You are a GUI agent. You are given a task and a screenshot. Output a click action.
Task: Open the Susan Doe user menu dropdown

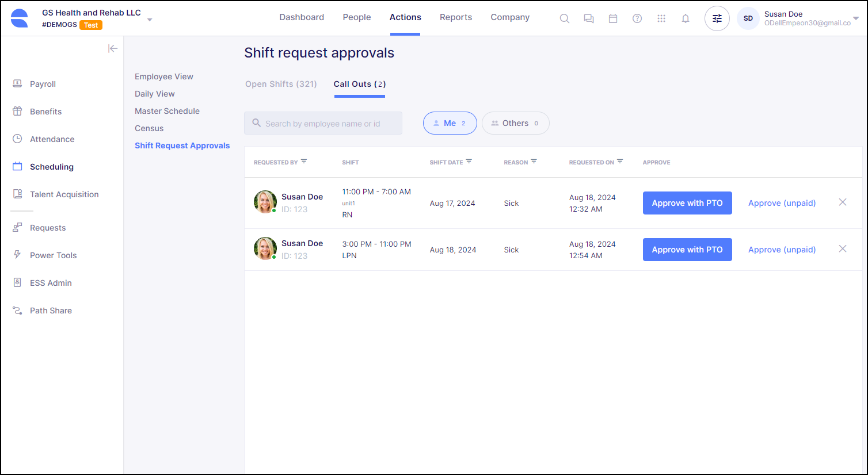856,18
